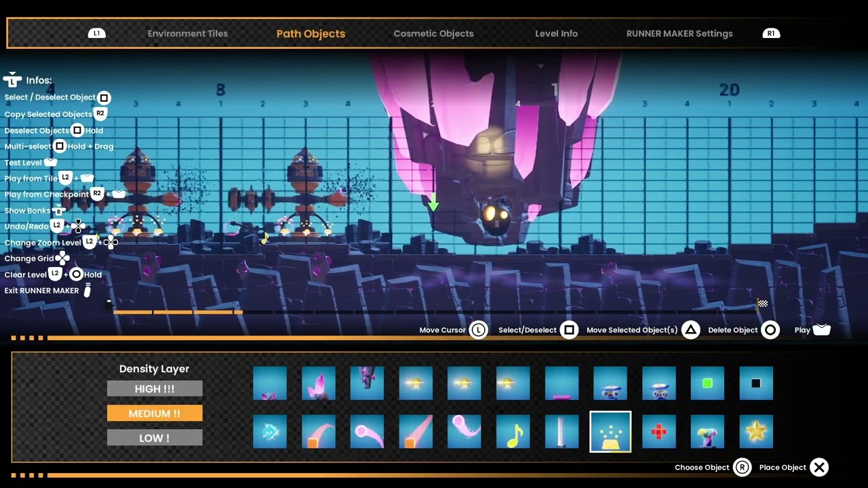Image resolution: width=868 pixels, height=488 pixels.
Task: Switch to the Path Objects tab
Action: (x=311, y=33)
